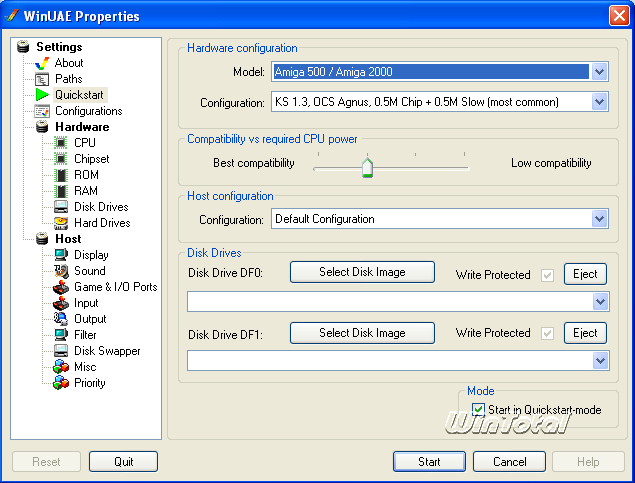Click the Hard Drives disk icon
The image size is (635, 483).
(61, 223)
